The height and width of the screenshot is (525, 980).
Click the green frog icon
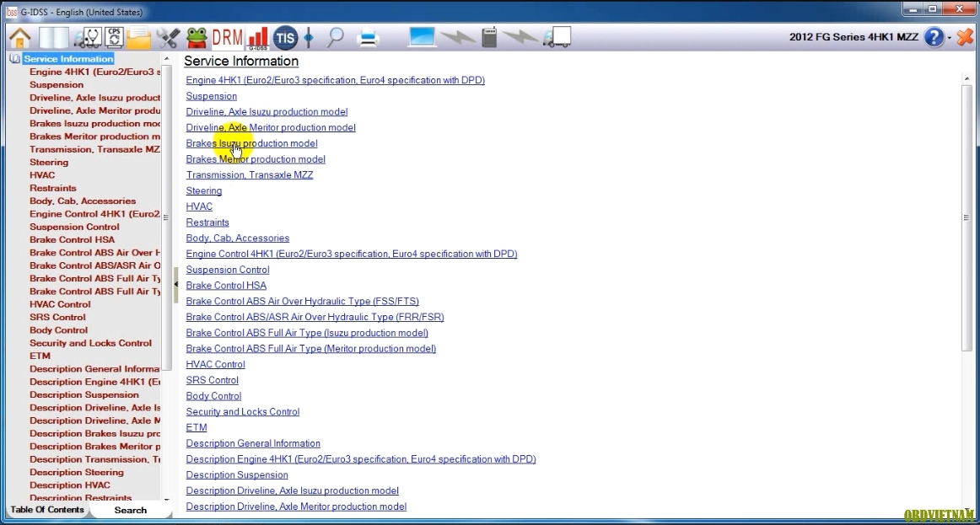click(x=197, y=37)
